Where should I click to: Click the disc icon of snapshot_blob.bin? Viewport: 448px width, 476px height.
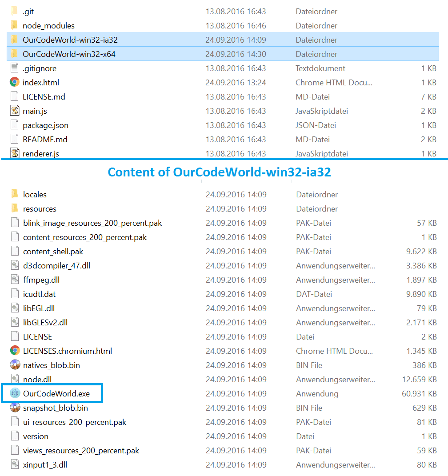click(x=15, y=408)
